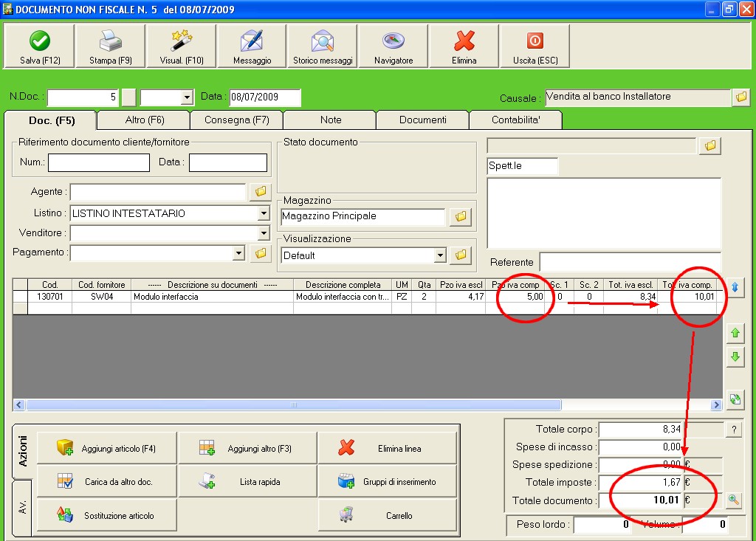Open preview with Visual. (F10)

[x=182, y=46]
